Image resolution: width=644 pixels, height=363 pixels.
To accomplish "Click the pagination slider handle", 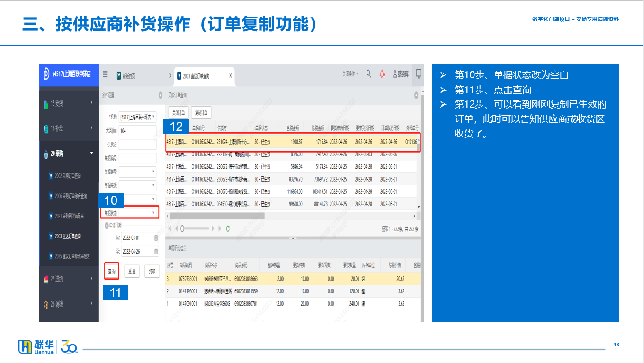I will point(182,228).
